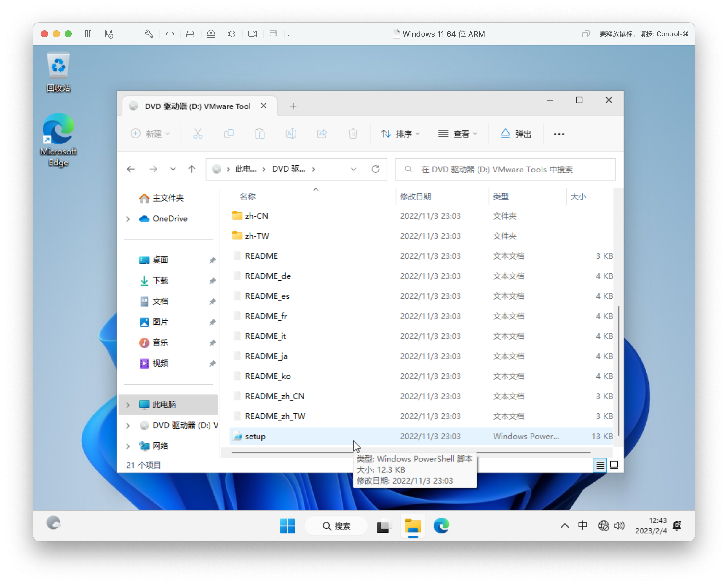This screenshot has height=585, width=728.
Task: Open the Sort (排序) dropdown
Action: 400,134
